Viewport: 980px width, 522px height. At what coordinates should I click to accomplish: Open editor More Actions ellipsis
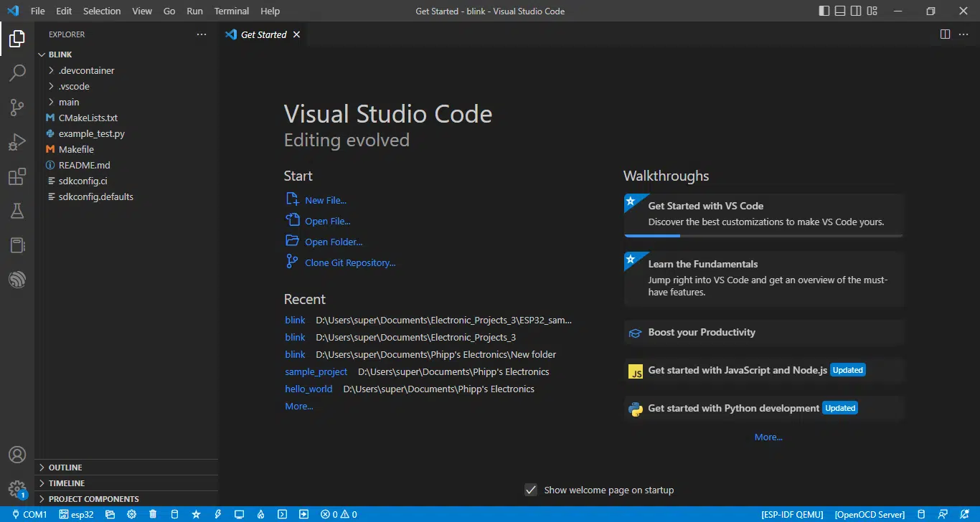(965, 34)
